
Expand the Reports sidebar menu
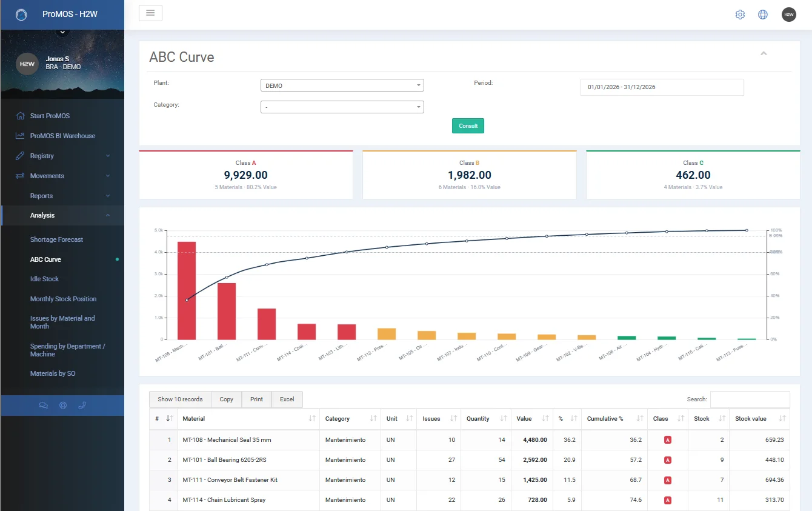click(62, 196)
